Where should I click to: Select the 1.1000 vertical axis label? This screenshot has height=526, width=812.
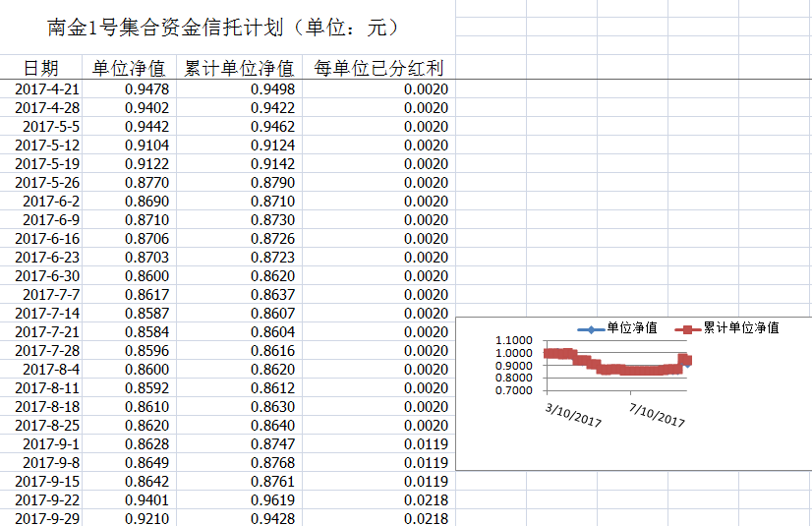click(514, 341)
